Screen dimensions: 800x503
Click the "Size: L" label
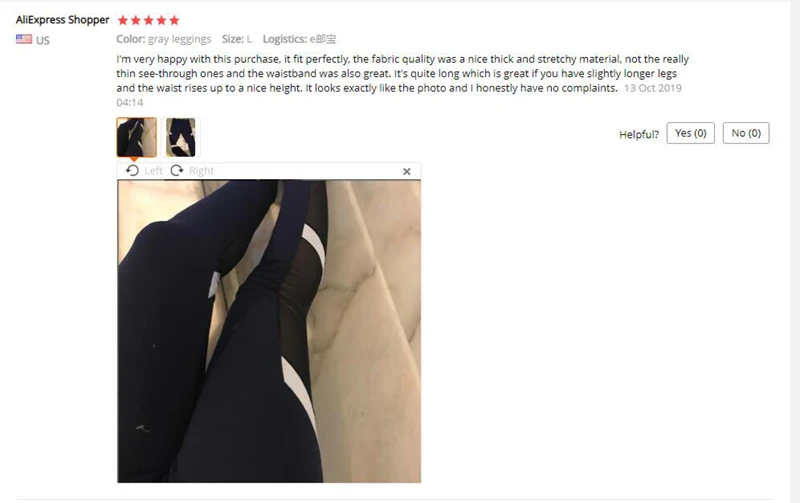pos(237,39)
